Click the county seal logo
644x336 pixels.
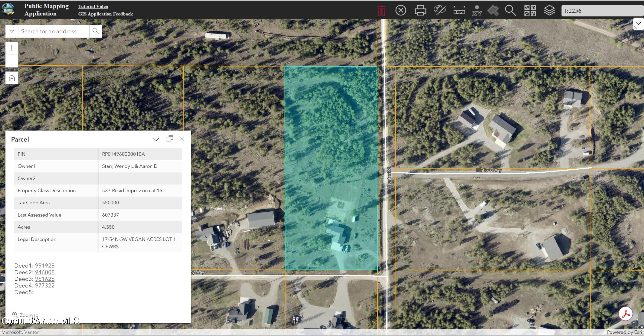[x=8, y=9]
